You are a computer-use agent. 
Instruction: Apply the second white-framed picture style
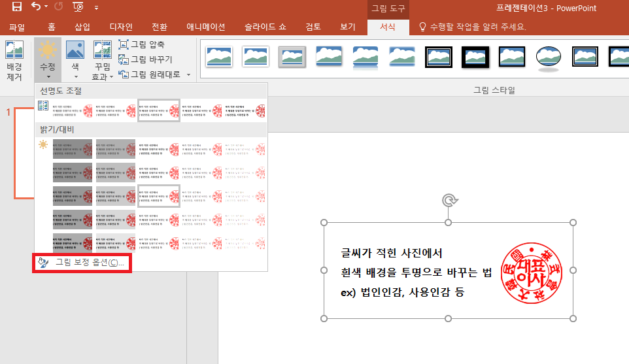coord(256,56)
